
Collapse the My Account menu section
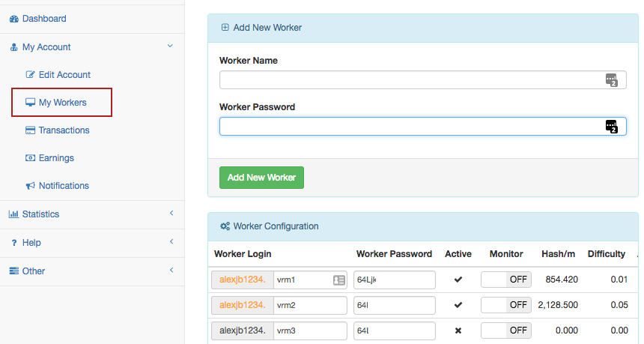170,46
